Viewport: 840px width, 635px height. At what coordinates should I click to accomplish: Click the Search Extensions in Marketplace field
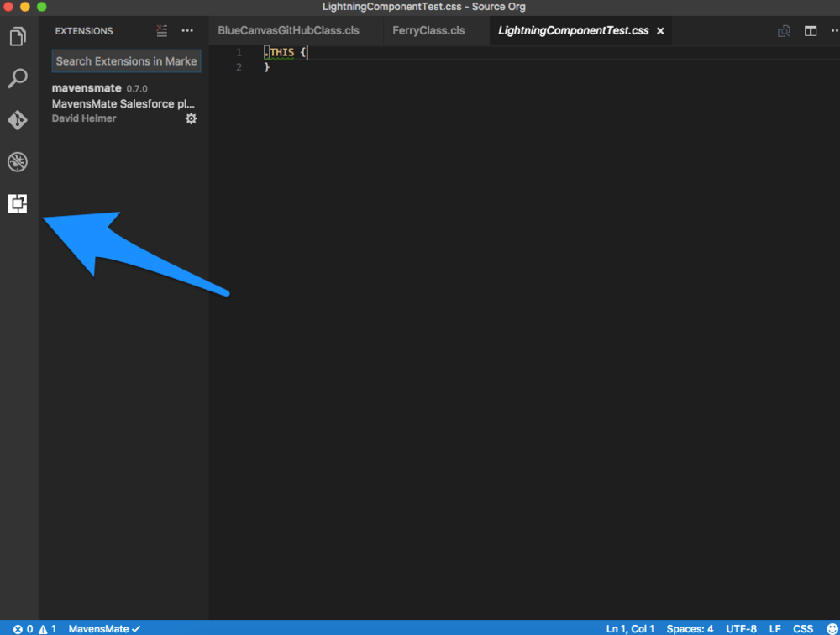click(x=127, y=61)
